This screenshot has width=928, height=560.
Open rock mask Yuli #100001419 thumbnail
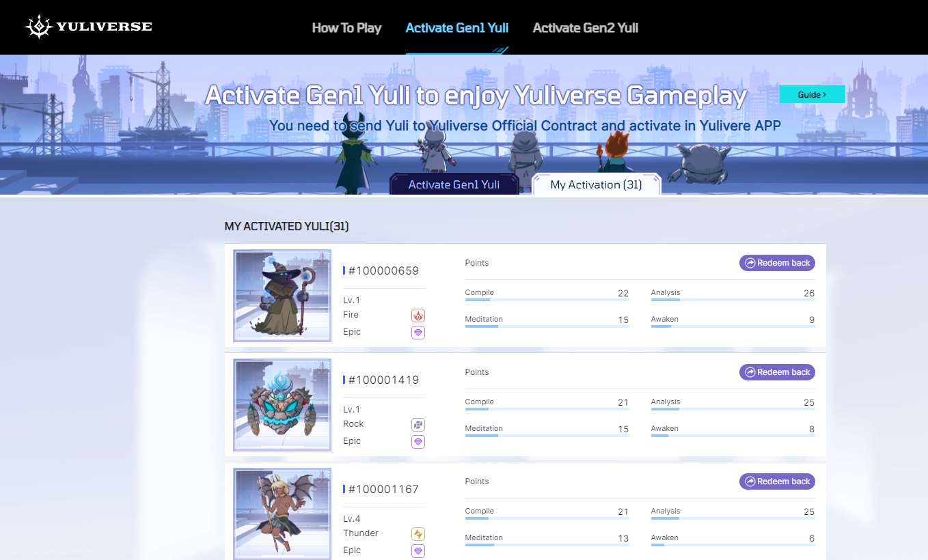click(x=282, y=405)
